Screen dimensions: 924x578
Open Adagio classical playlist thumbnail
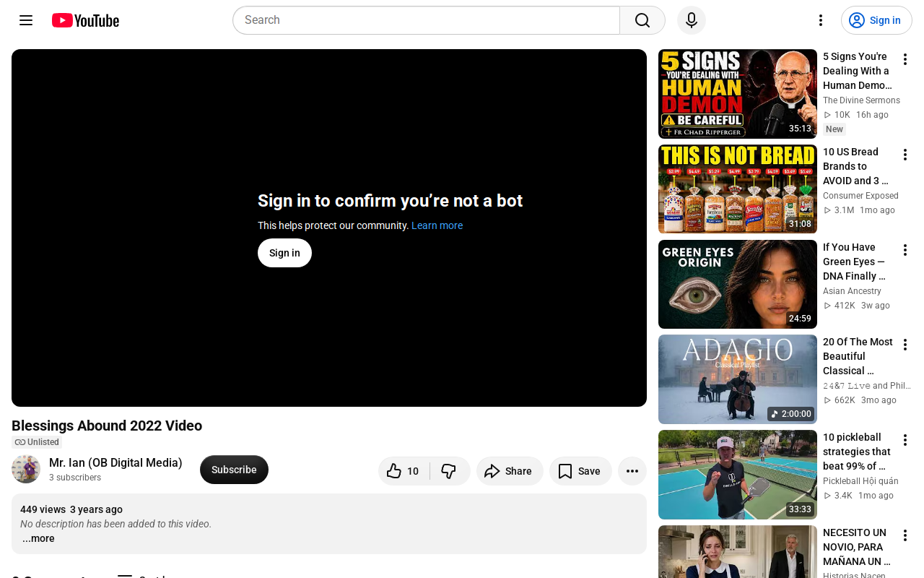pyautogui.click(x=738, y=379)
